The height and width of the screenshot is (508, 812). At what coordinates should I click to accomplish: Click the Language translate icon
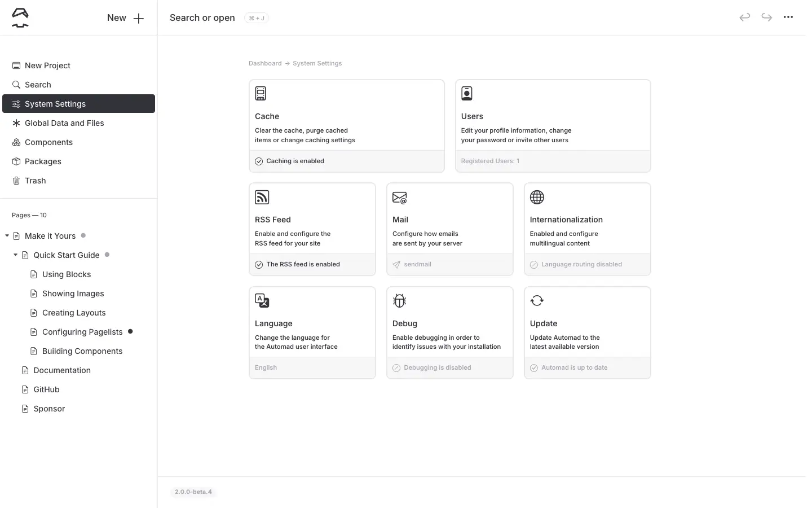point(262,301)
